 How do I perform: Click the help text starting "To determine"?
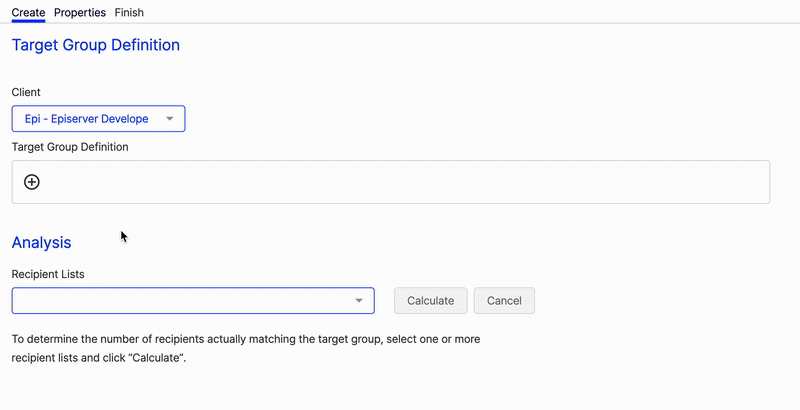coord(246,348)
